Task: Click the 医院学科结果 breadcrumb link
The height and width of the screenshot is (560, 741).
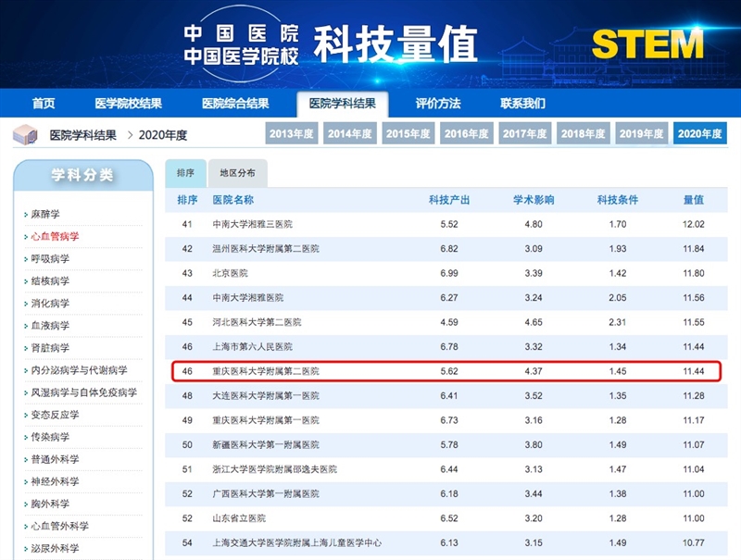Action: click(83, 135)
